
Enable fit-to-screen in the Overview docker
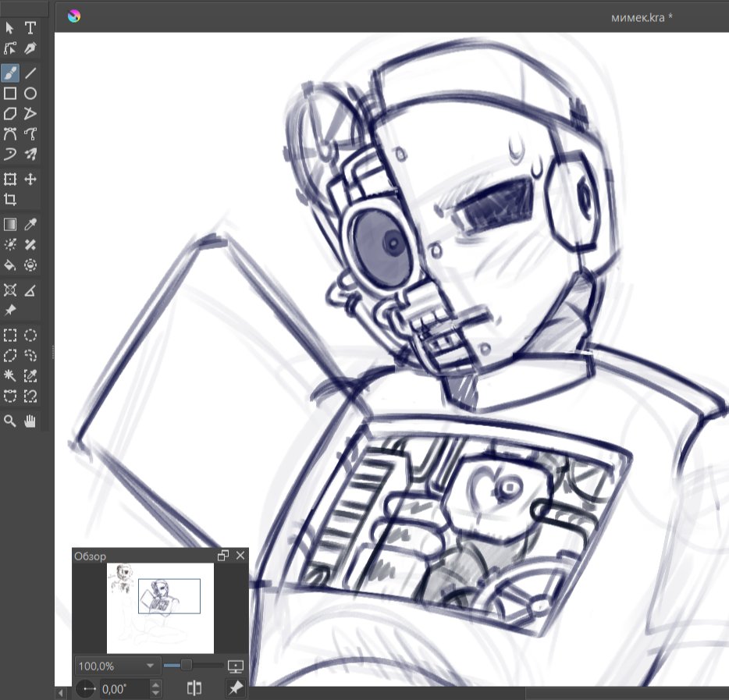(x=235, y=666)
